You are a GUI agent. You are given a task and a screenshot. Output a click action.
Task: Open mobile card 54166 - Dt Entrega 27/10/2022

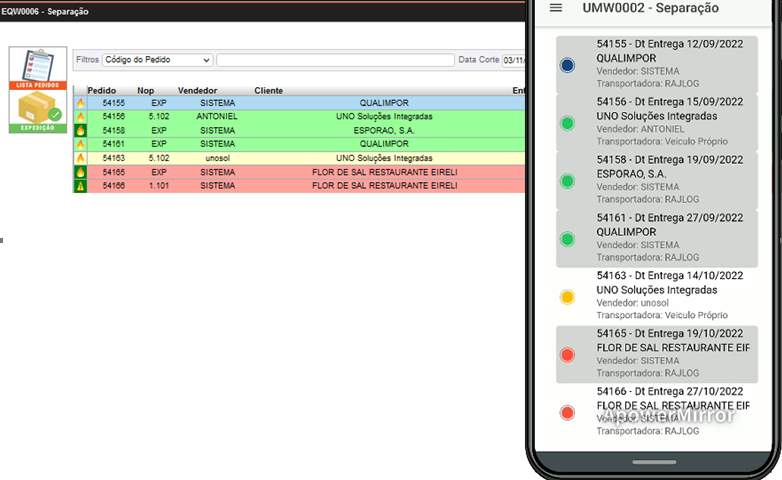coord(657,412)
